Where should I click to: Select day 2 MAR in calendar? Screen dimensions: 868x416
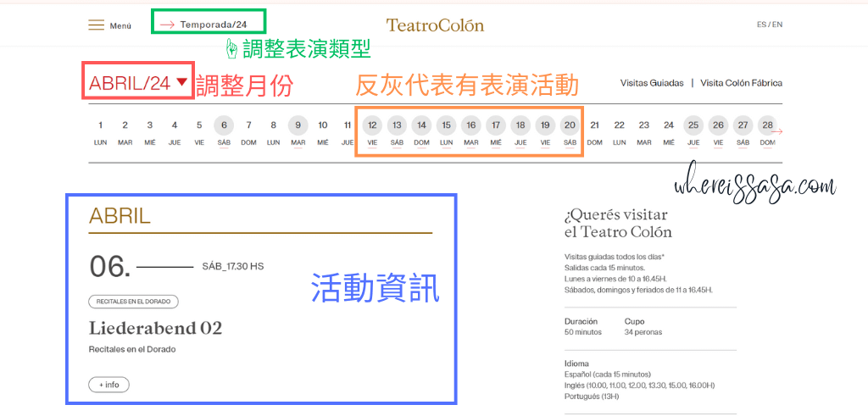(125, 133)
